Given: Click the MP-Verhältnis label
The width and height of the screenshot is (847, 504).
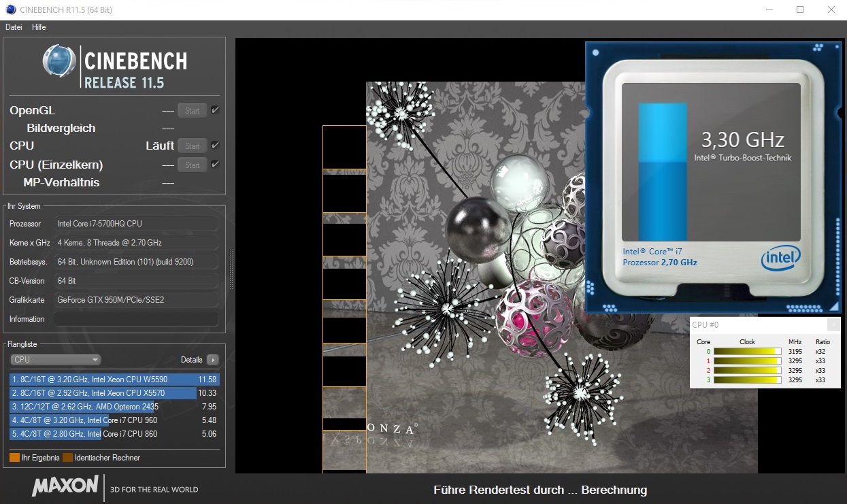Looking at the screenshot, I should (x=61, y=182).
